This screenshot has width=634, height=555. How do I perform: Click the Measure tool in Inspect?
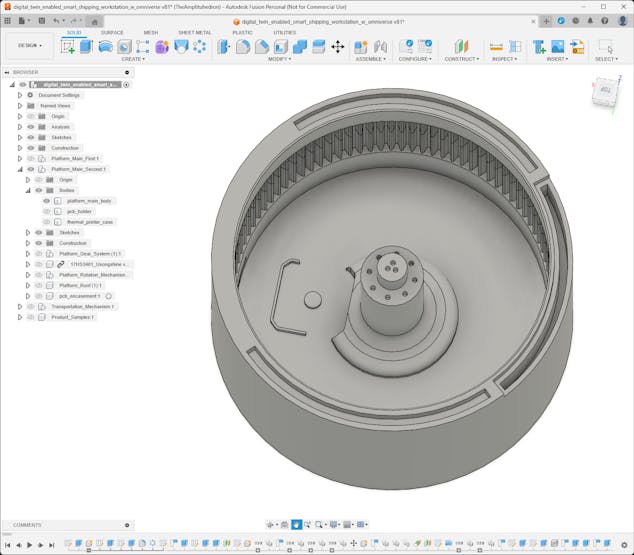[x=496, y=47]
